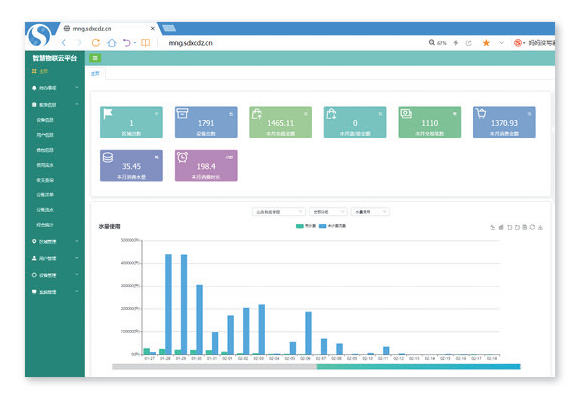Reload the page with the orange refresh icon

[96, 43]
